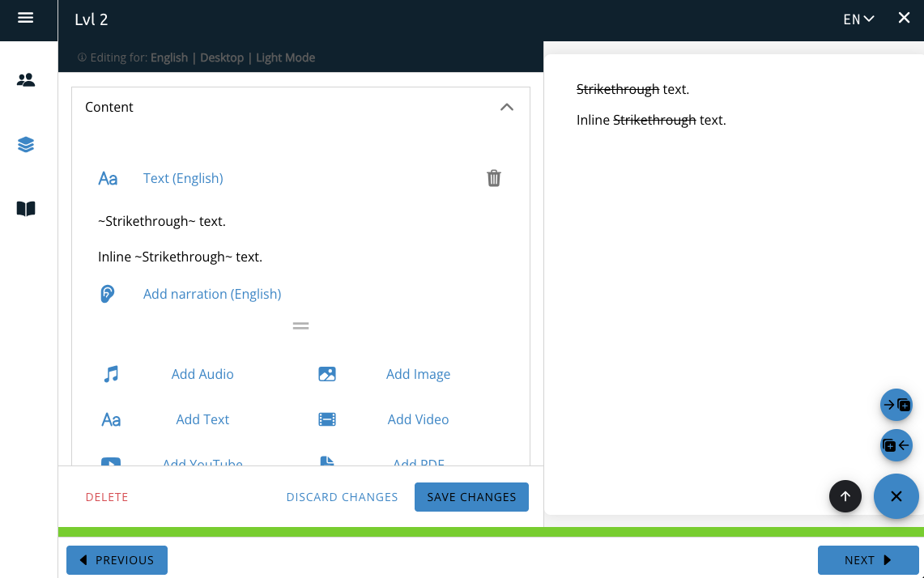Click Add Image option
Viewport: 924px width, 578px height.
pyautogui.click(x=418, y=374)
